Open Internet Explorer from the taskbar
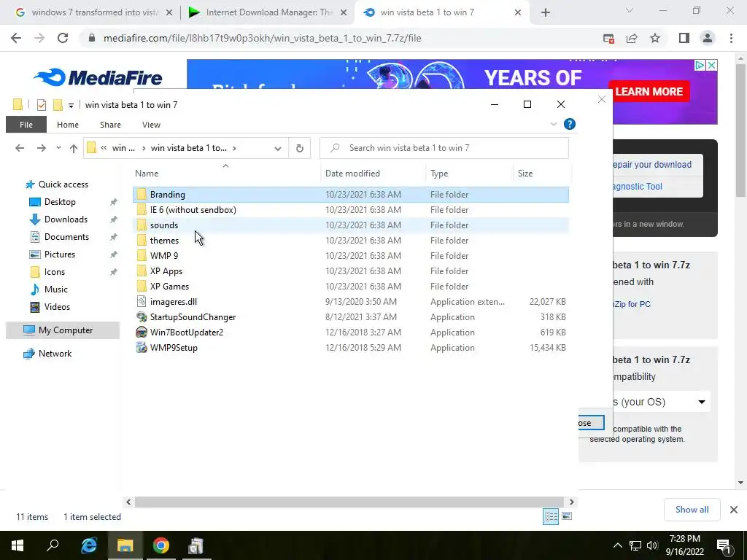Viewport: 747px width, 560px height. 89,545
